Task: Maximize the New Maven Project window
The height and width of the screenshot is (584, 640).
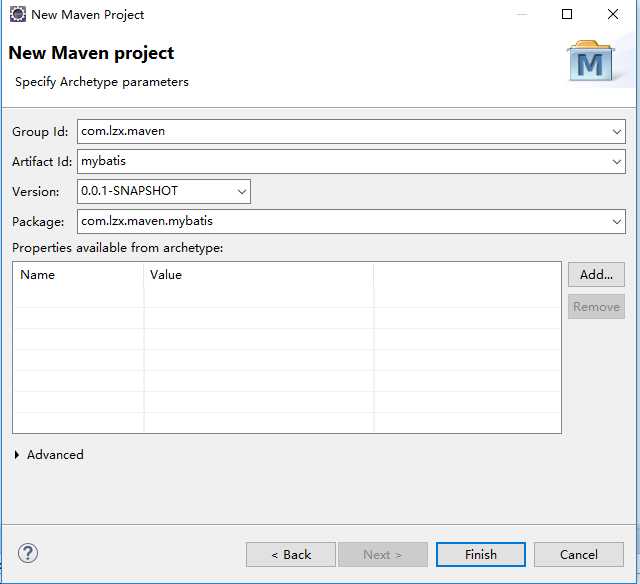Action: point(567,14)
